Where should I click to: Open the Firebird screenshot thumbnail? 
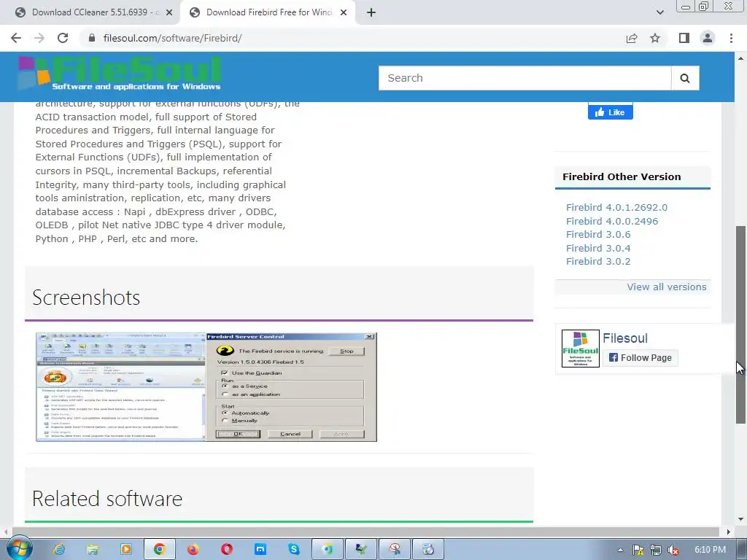point(206,387)
